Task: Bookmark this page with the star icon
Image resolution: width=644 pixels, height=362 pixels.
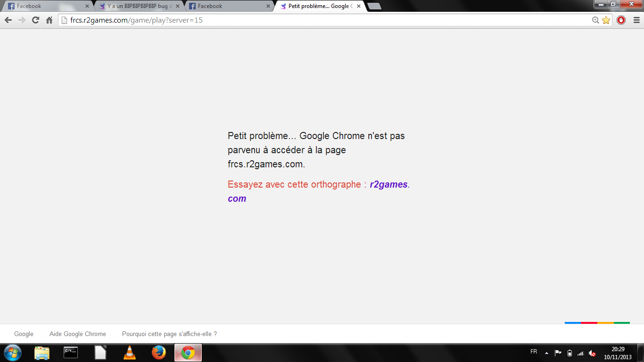Action: (x=606, y=20)
